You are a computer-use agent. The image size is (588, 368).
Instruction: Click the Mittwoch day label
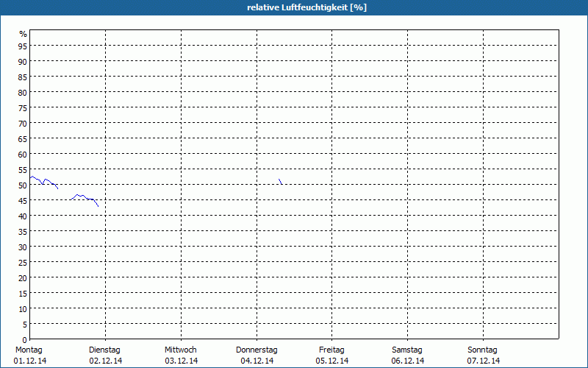coord(181,350)
